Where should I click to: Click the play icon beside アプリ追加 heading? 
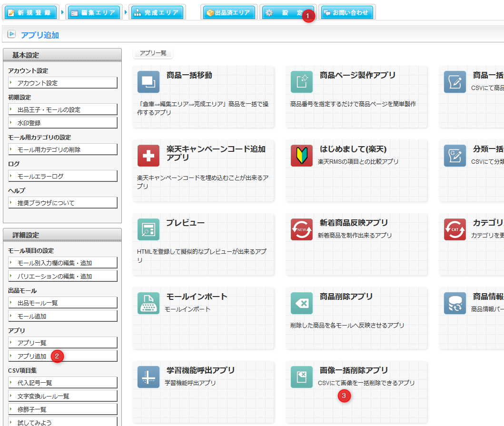[11, 34]
